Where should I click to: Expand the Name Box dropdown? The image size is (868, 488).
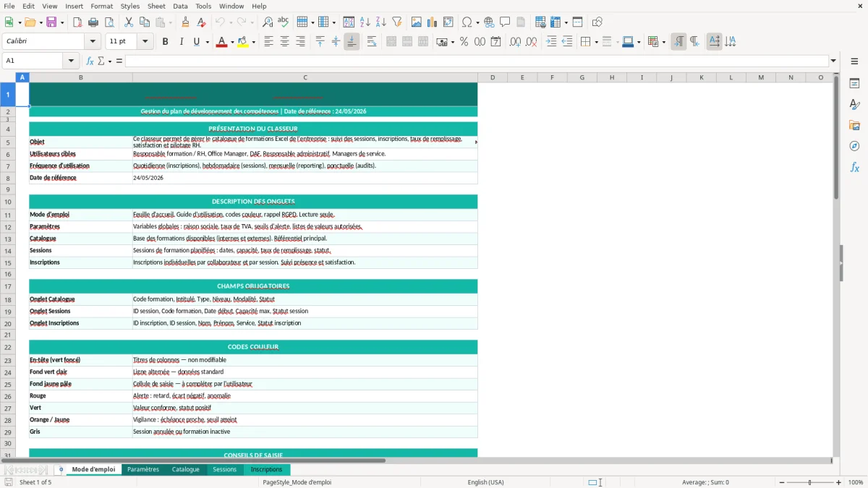click(x=71, y=61)
